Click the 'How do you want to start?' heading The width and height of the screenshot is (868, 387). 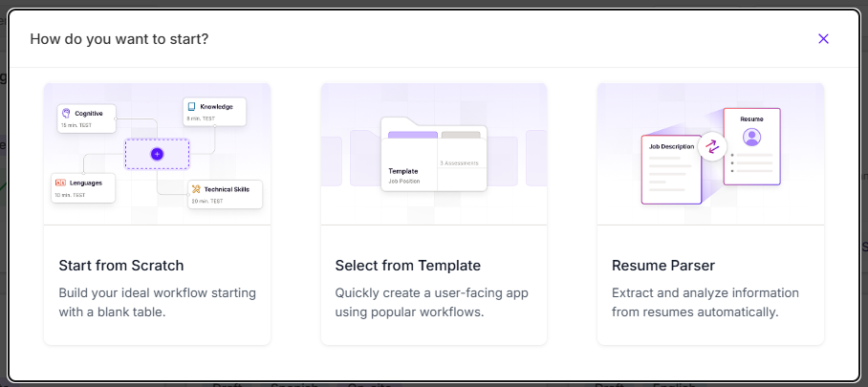tap(119, 39)
